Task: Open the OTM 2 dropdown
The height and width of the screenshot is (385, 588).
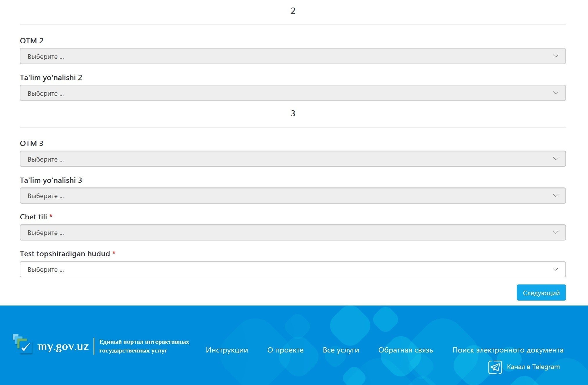Action: click(292, 56)
